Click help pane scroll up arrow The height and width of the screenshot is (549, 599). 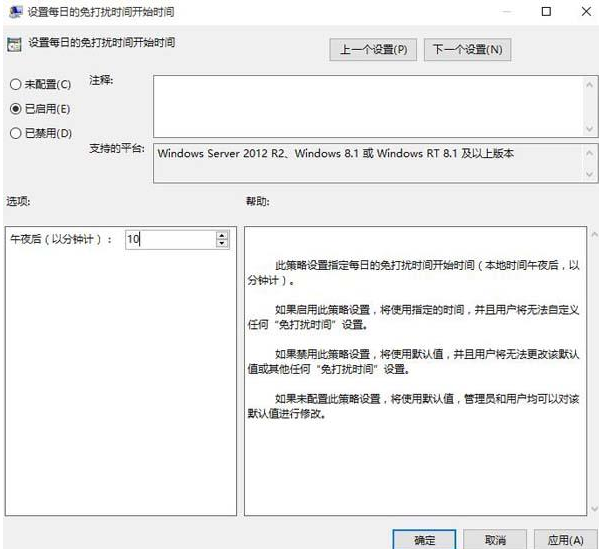(x=594, y=234)
